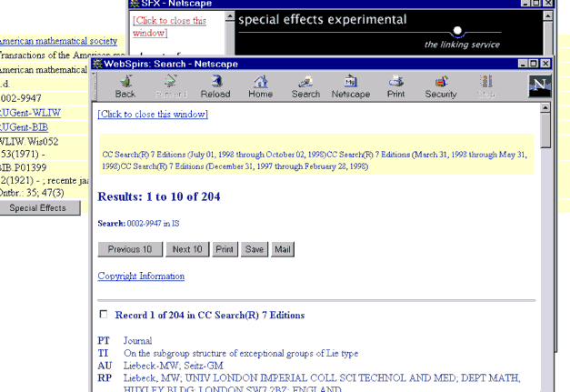The width and height of the screenshot is (570, 392).
Task: Maximize the WebSpirs window
Action: pyautogui.click(x=534, y=64)
